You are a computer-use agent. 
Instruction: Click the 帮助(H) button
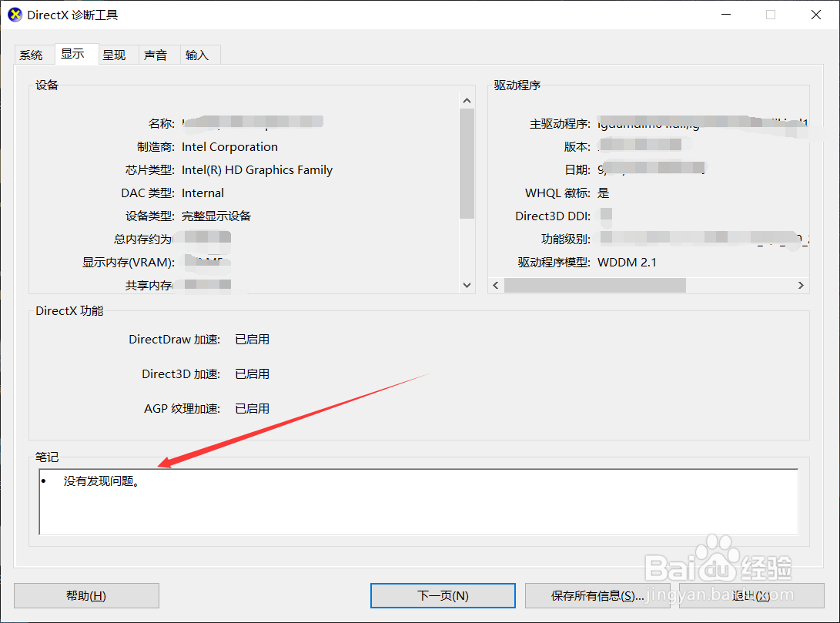tap(86, 595)
